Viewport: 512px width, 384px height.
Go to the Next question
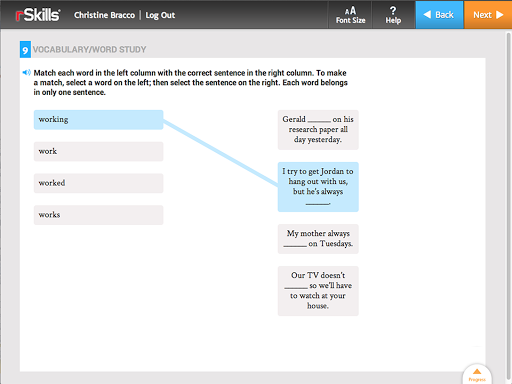coord(488,15)
